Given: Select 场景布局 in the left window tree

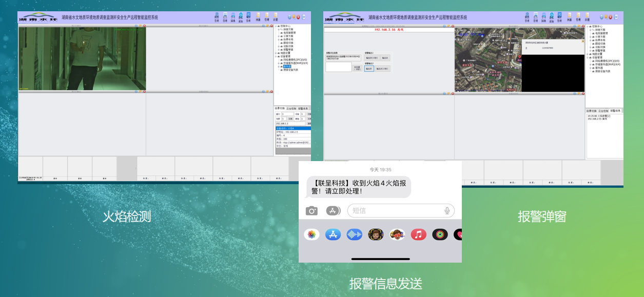Looking at the screenshot, I should tap(288, 39).
